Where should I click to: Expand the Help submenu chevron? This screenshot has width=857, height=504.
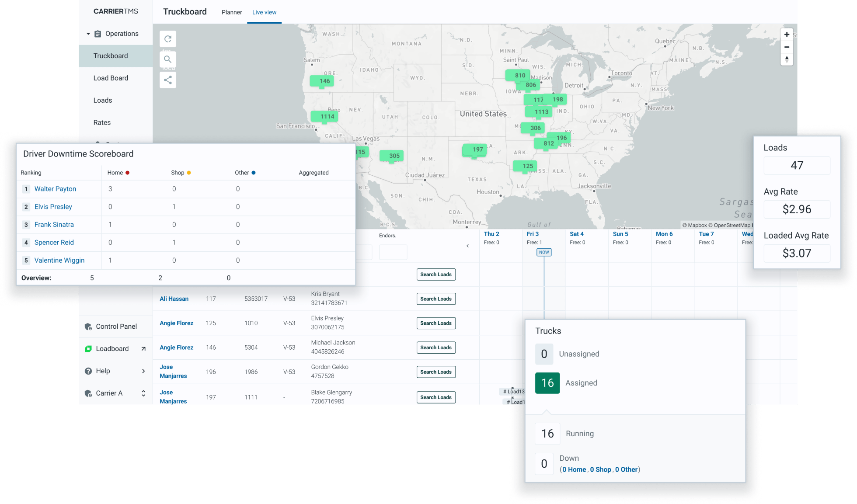tap(143, 371)
